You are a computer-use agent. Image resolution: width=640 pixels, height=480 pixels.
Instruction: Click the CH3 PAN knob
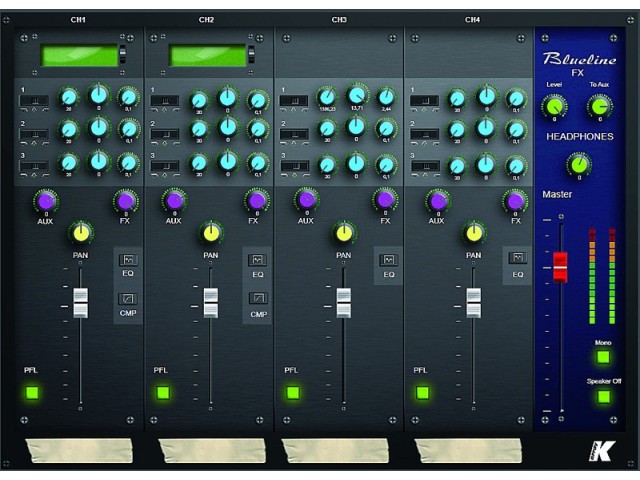344,233
